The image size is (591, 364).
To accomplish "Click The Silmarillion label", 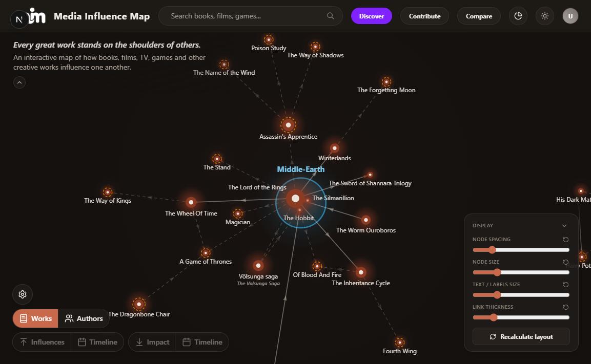I will click(x=333, y=198).
